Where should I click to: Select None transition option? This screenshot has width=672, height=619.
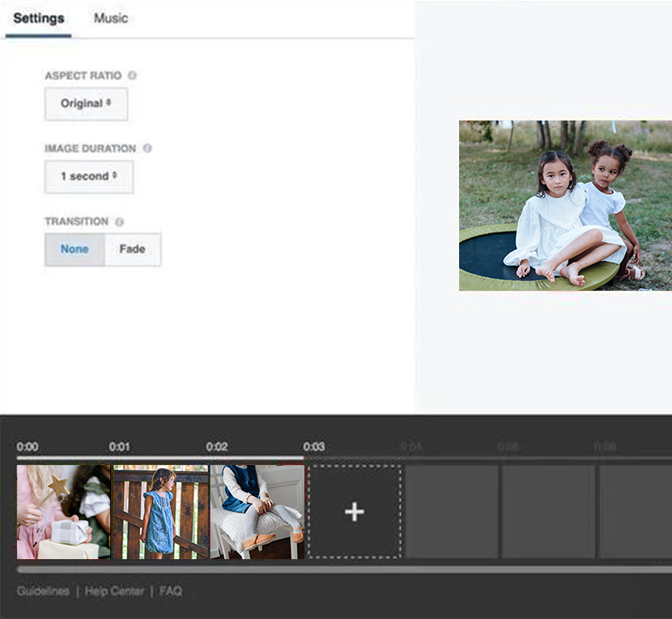pyautogui.click(x=75, y=250)
